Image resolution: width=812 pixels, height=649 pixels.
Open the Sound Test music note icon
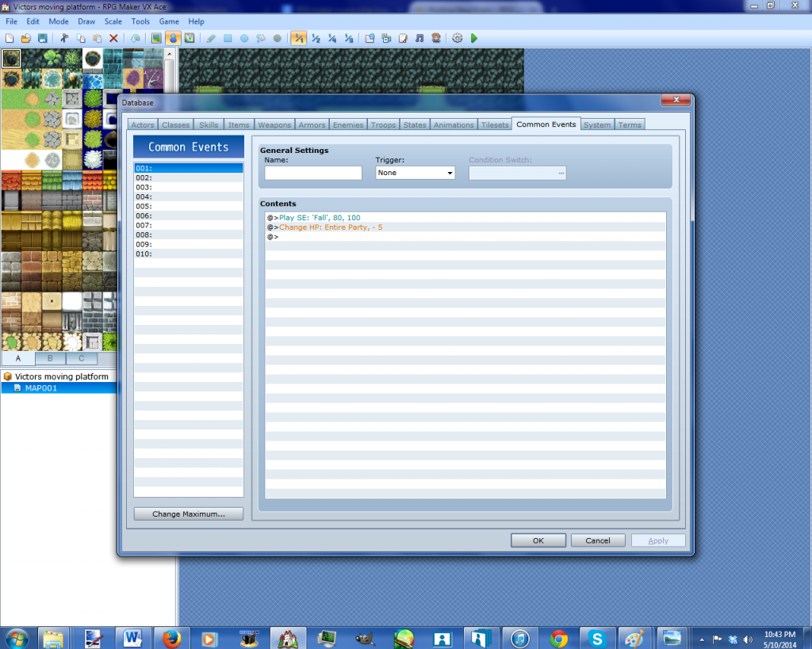point(419,38)
